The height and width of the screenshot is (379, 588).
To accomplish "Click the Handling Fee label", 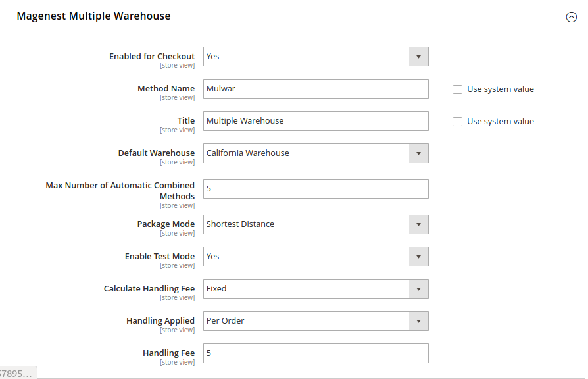I will coord(169,353).
